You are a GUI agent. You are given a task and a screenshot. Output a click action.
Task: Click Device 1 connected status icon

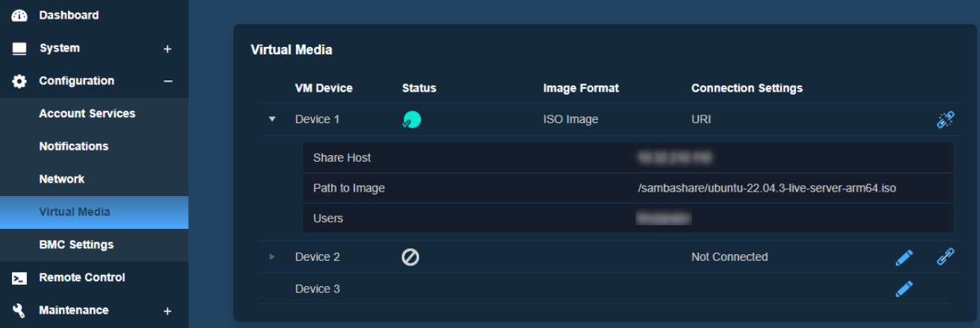(411, 119)
